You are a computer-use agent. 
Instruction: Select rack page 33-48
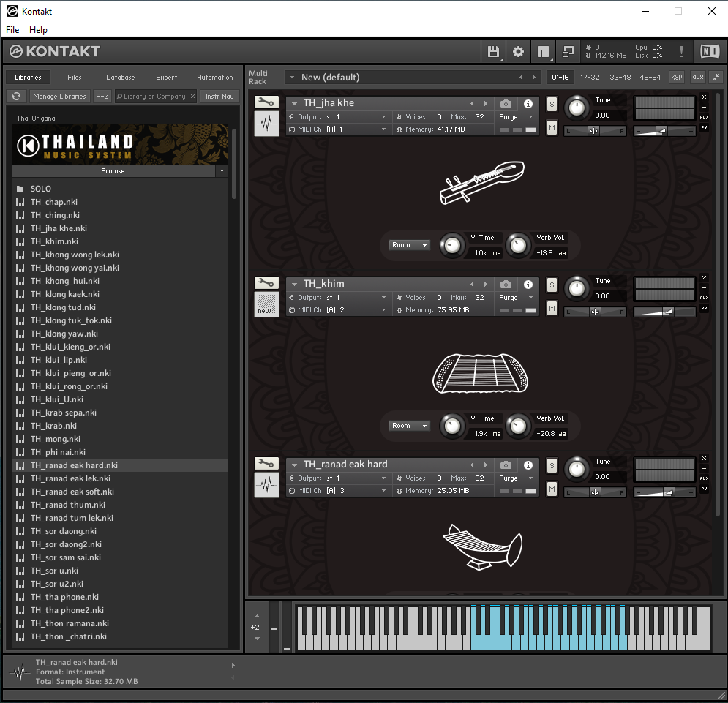[620, 78]
